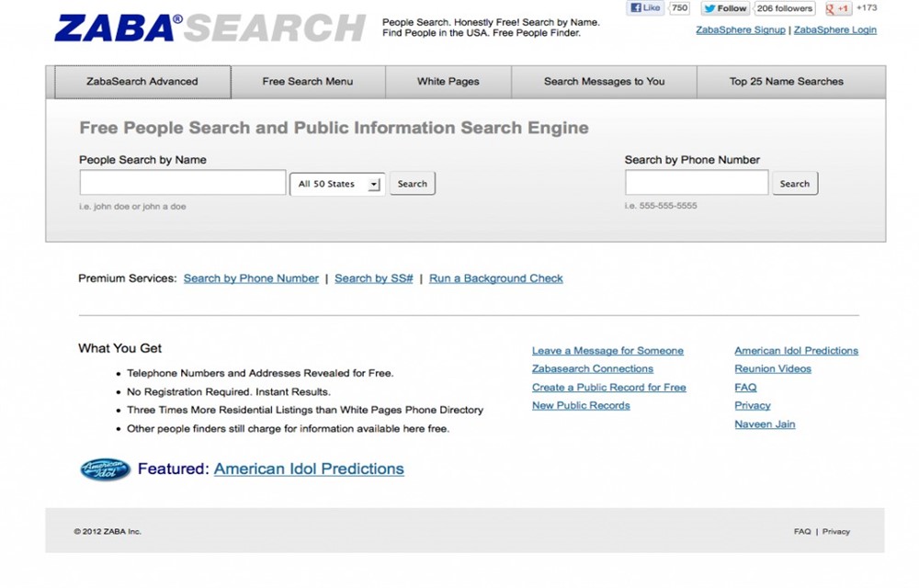Click the Twitter Follow button
Viewport: 919px width, 588px height.
click(x=725, y=8)
